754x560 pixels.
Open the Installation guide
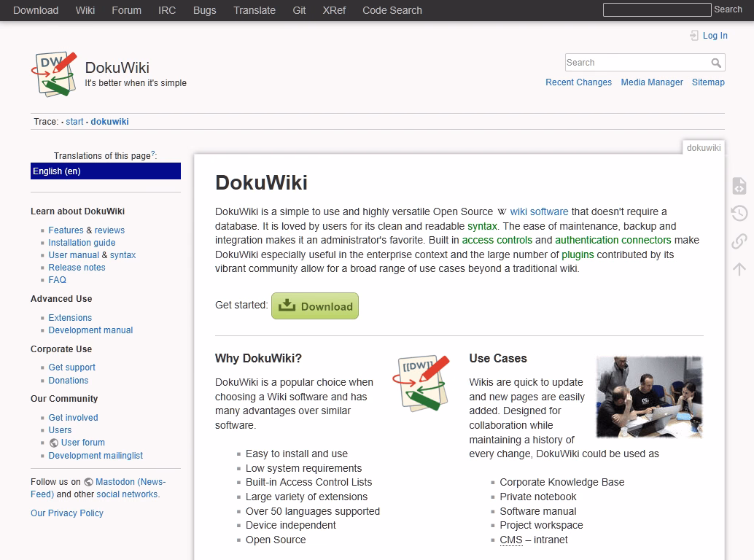click(x=82, y=243)
